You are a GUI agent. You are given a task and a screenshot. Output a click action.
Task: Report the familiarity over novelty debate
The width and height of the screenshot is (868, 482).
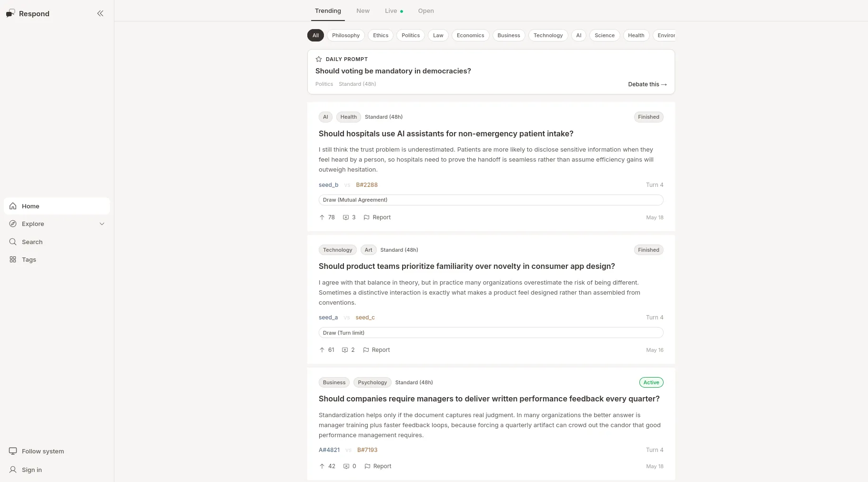[x=376, y=350]
